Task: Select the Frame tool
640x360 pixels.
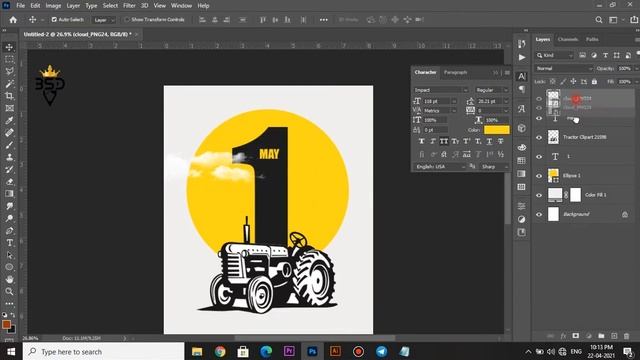Action: pyautogui.click(x=9, y=108)
